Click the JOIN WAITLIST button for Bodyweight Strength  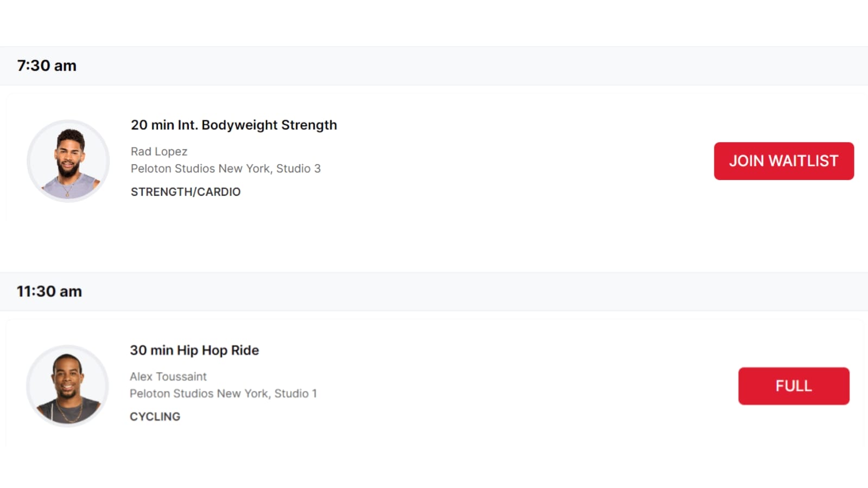click(783, 160)
